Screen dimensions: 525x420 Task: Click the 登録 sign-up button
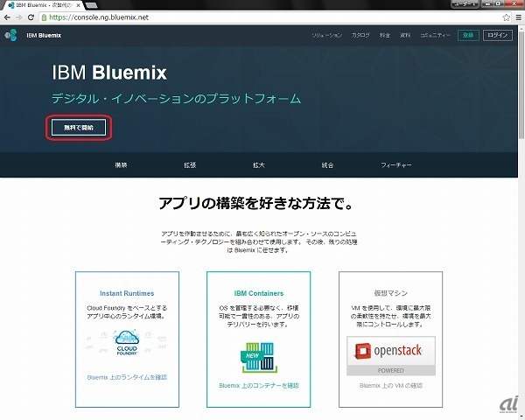coord(468,35)
